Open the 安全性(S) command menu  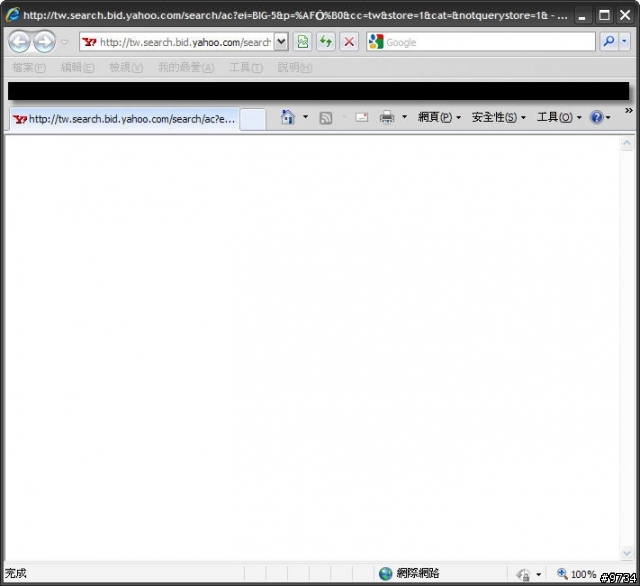point(498,118)
